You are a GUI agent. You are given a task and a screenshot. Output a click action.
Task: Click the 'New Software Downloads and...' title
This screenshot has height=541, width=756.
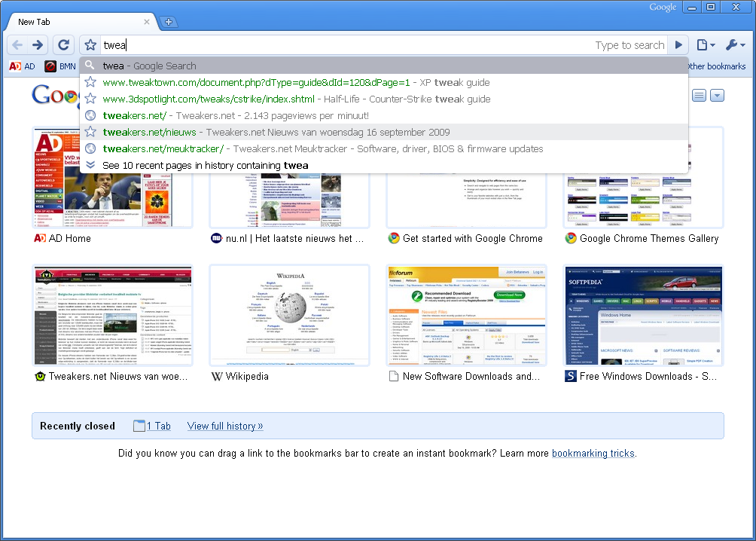471,377
